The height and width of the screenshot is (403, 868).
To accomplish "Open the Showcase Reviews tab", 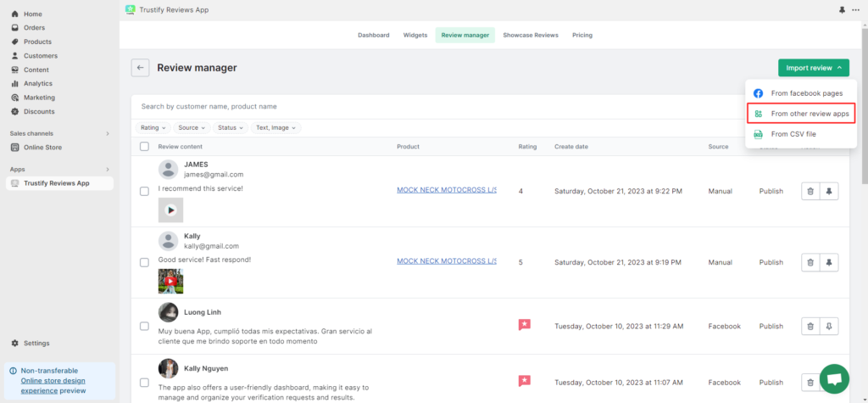I will [531, 35].
